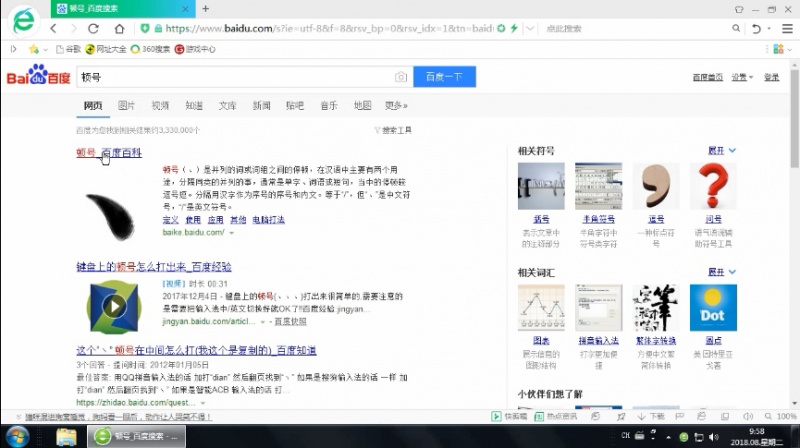
Task: Click the extensions grid icon on bookmarks bar
Action: [779, 49]
